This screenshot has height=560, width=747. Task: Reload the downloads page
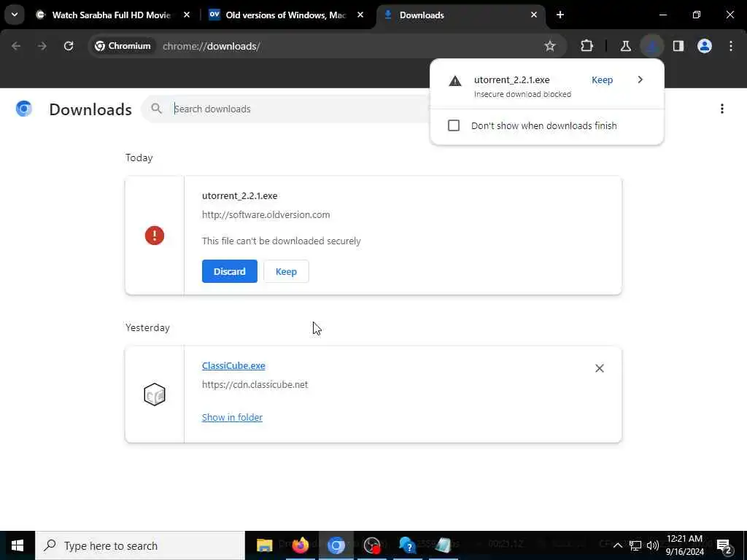(x=69, y=46)
